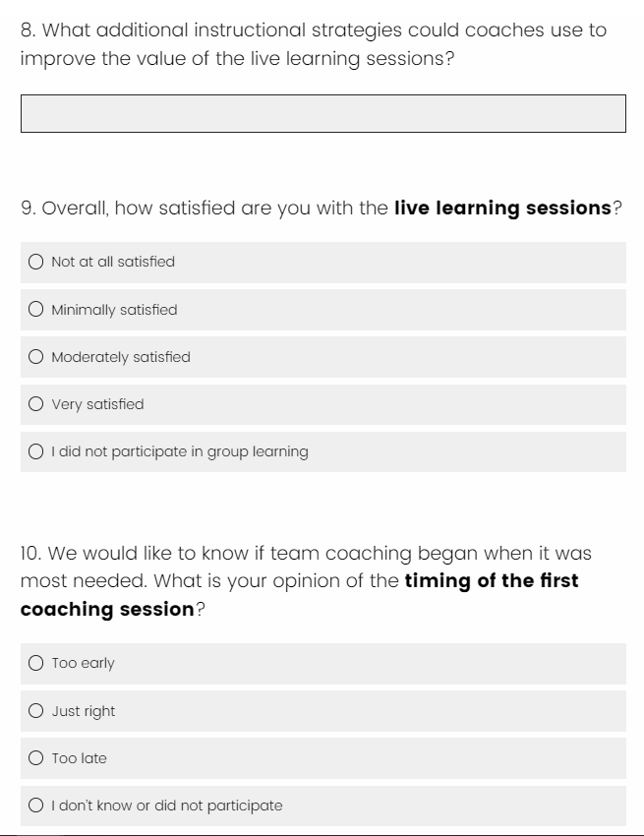The width and height of the screenshot is (644, 836).
Task: Click the bold 'live learning sessions' text
Action: (502, 209)
